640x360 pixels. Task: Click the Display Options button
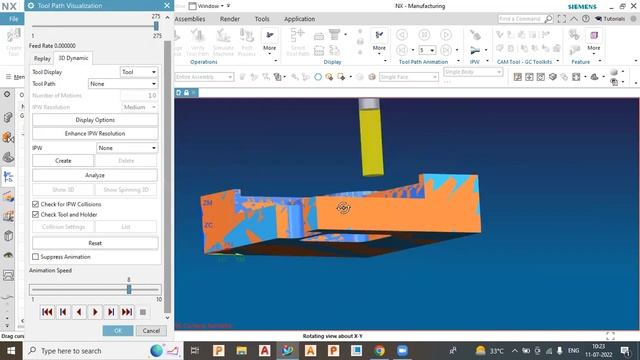pyautogui.click(x=95, y=120)
